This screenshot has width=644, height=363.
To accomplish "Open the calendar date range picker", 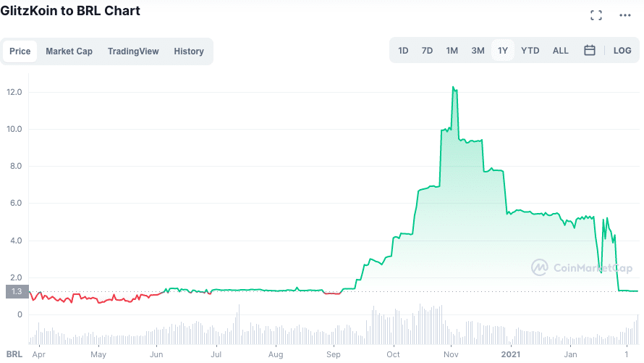I will click(x=590, y=50).
